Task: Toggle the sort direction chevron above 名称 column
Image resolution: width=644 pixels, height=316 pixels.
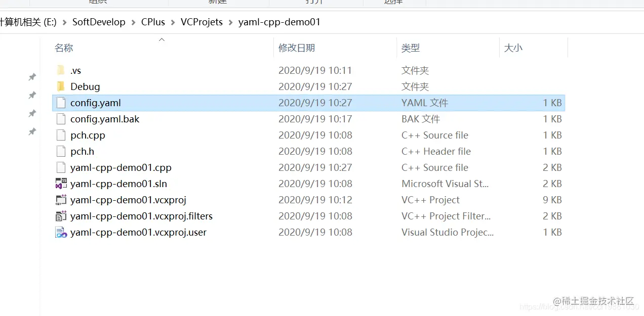Action: click(162, 39)
